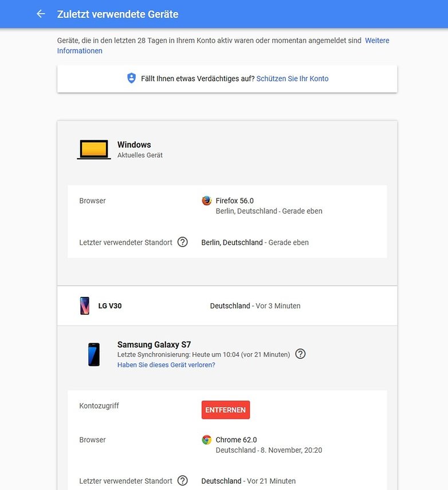Screen dimensions: 448x490
Task: Select the Chrome 62.0 text
Action: click(236, 440)
